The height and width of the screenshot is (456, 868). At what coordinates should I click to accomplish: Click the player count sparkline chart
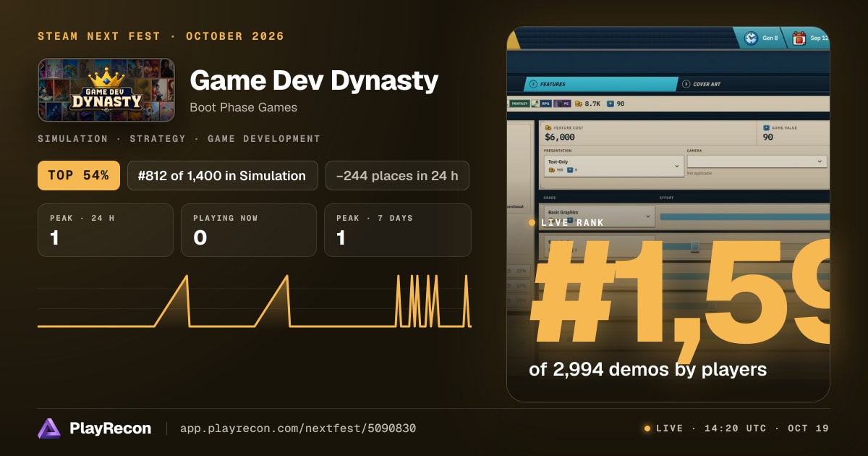(255, 300)
